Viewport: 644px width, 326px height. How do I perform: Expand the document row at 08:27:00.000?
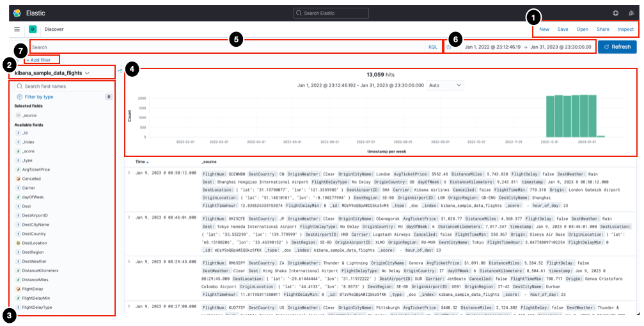pos(129,306)
